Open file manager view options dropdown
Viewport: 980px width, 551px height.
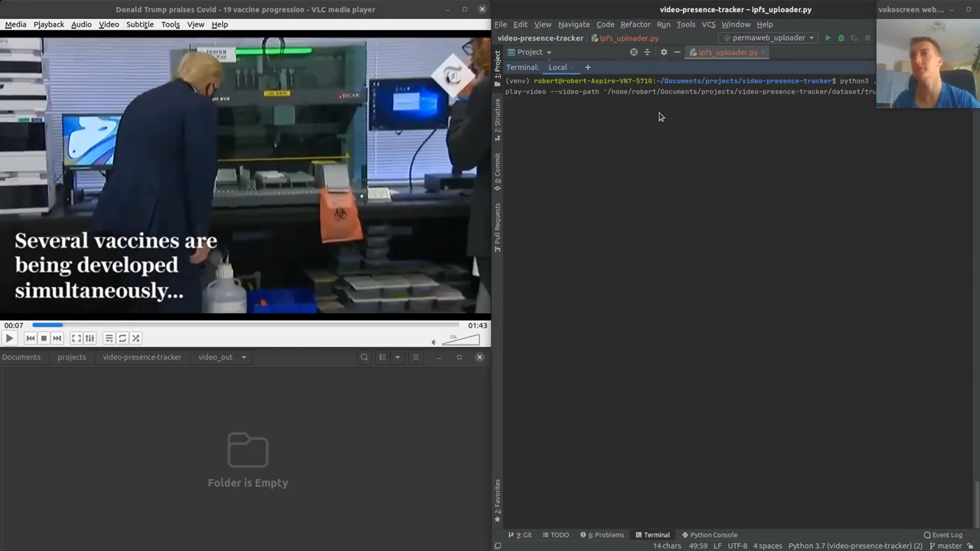(397, 357)
